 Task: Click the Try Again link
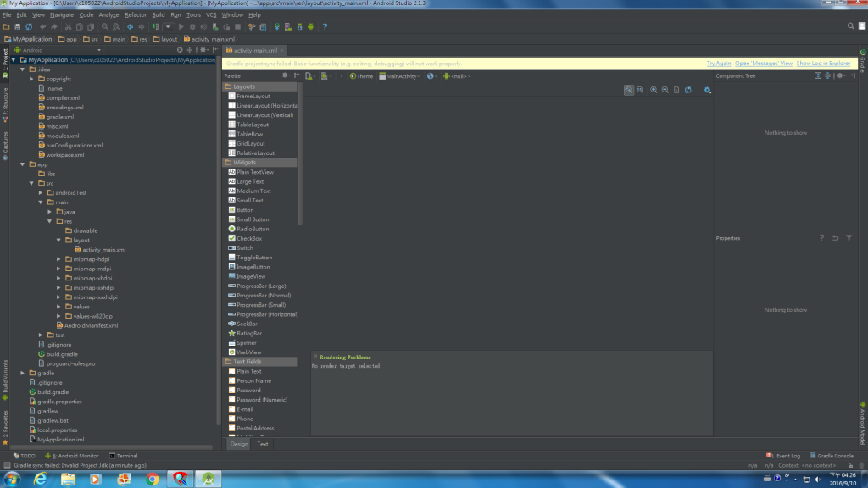[719, 64]
